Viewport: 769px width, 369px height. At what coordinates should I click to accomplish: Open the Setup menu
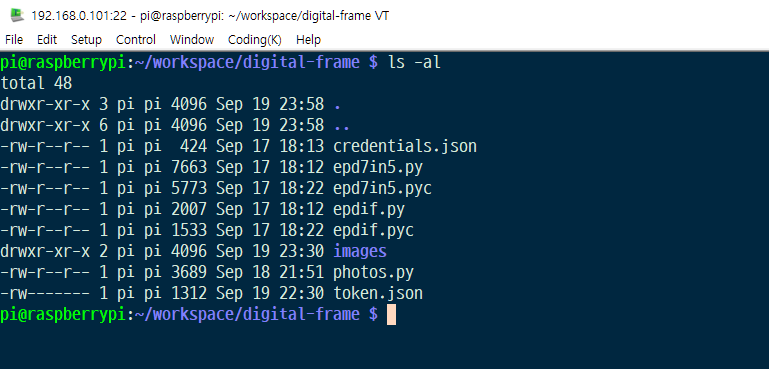point(86,40)
